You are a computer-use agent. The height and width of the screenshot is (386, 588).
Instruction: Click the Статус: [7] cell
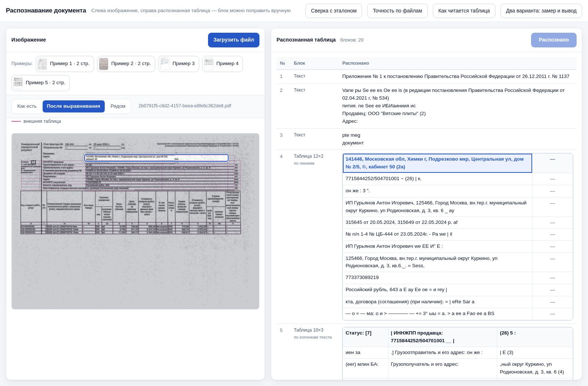pyautogui.click(x=365, y=337)
